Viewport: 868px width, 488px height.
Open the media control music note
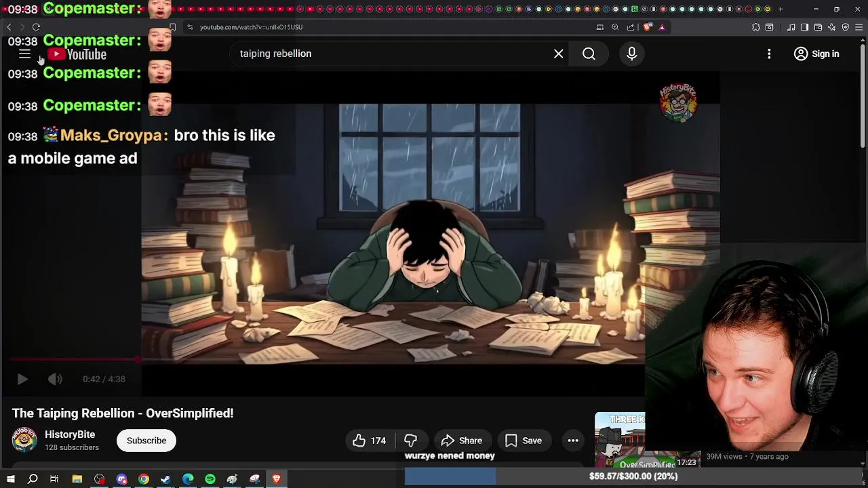click(791, 27)
